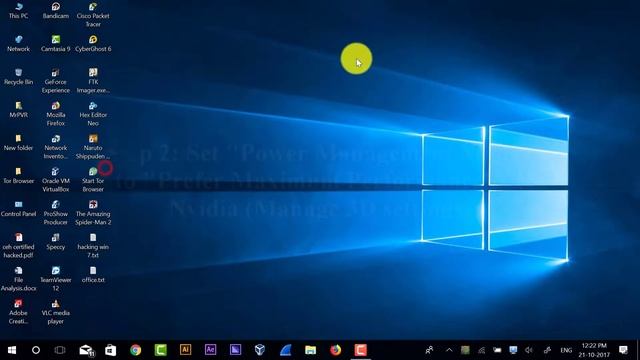Launch Firefox from the taskbar
Image resolution: width=640 pixels, height=360 pixels.
[x=335, y=350]
